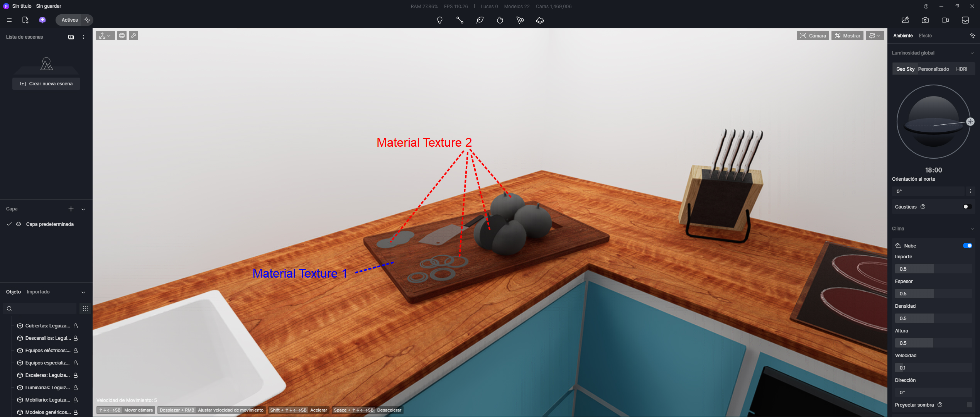The image size is (980, 417).
Task: Check the Proyectar sombra checkbox
Action: point(969,405)
